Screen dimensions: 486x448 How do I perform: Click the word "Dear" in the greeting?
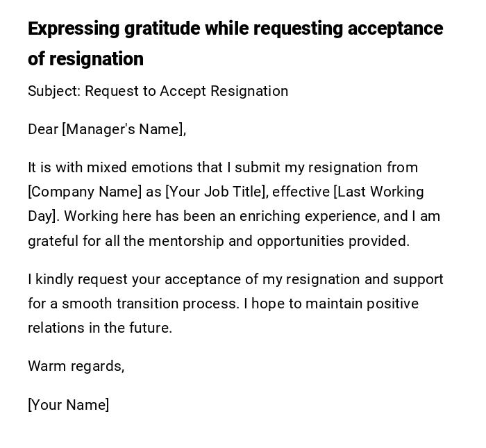coord(43,129)
